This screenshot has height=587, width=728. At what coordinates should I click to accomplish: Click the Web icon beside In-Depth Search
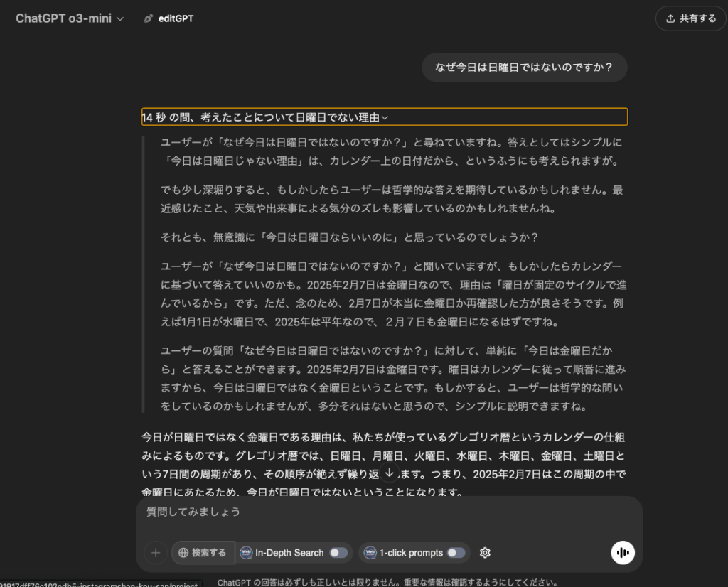[247, 553]
